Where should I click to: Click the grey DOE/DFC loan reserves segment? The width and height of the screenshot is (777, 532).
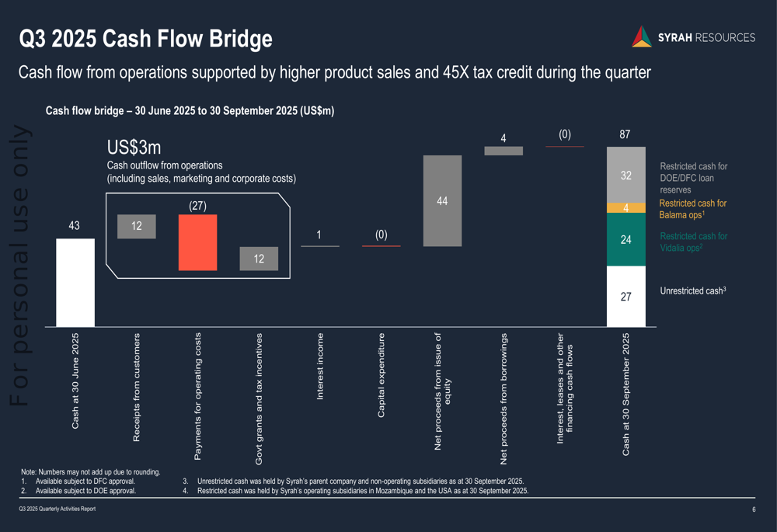(x=625, y=175)
